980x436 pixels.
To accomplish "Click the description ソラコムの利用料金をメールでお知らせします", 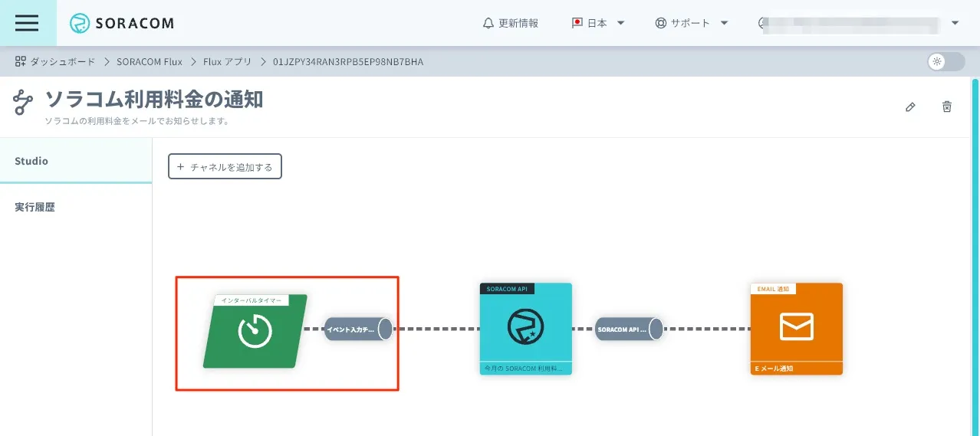I will click(137, 121).
